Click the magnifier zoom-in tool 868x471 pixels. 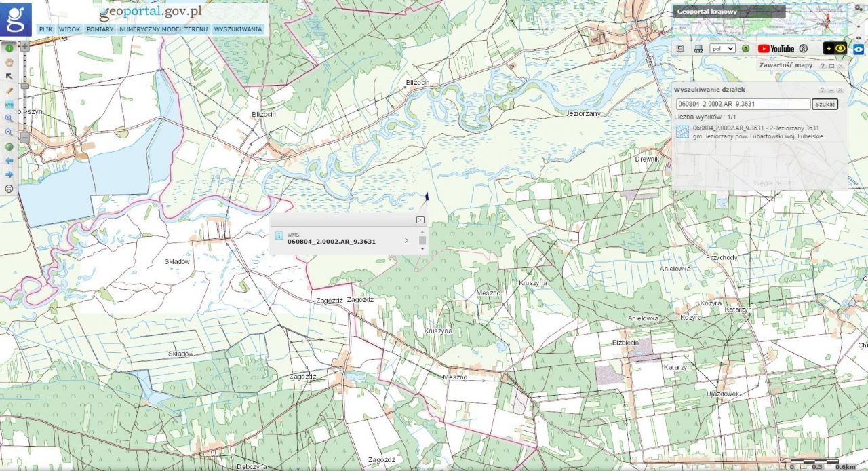9,118
